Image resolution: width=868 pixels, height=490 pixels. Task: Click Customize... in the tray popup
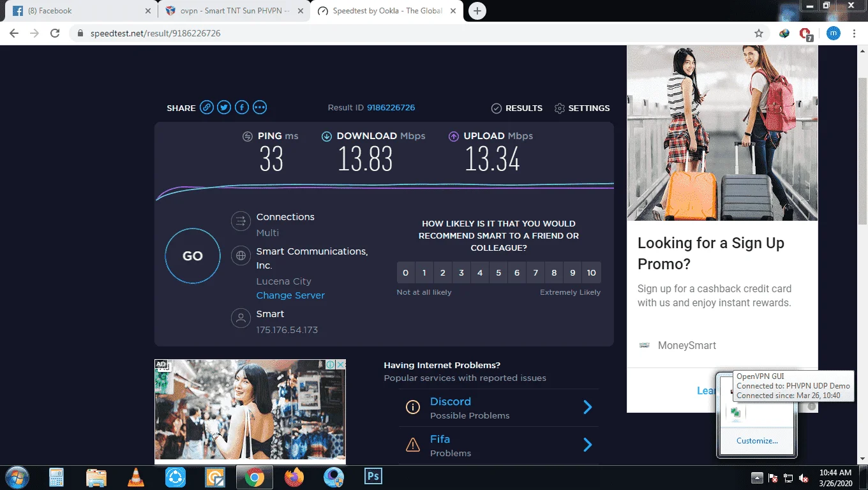coord(757,441)
